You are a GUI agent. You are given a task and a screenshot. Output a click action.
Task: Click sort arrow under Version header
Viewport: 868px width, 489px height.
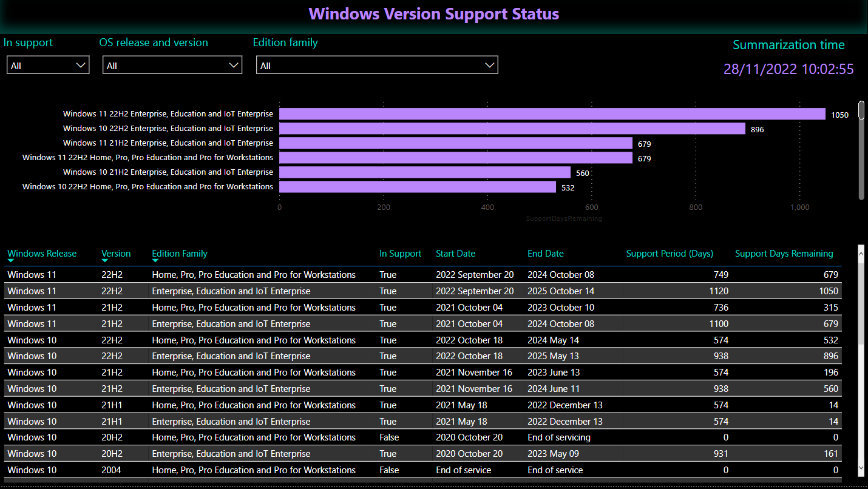coord(104,261)
